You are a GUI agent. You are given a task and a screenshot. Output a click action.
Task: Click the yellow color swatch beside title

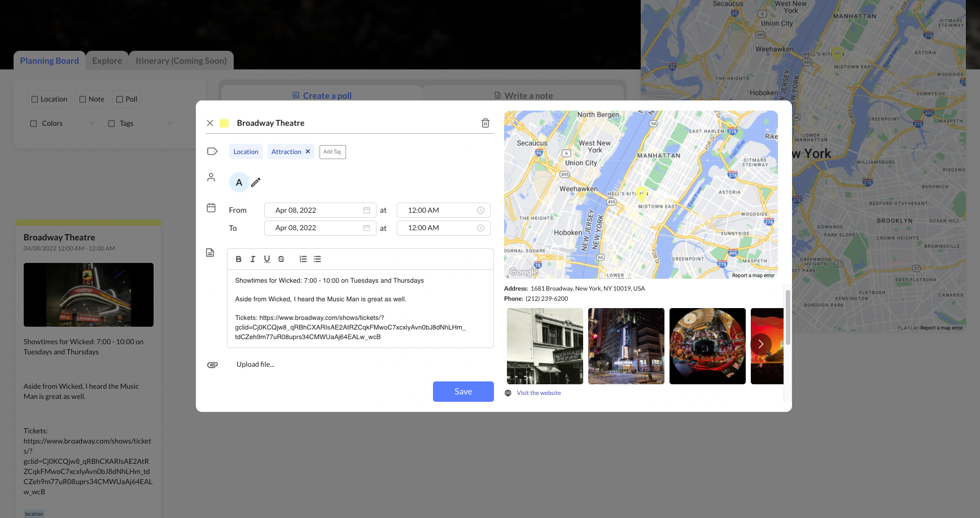click(x=224, y=123)
